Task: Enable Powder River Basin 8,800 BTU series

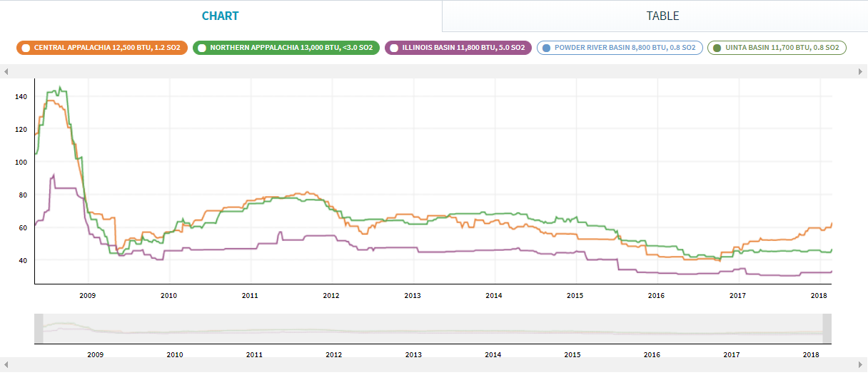Action: 620,48
